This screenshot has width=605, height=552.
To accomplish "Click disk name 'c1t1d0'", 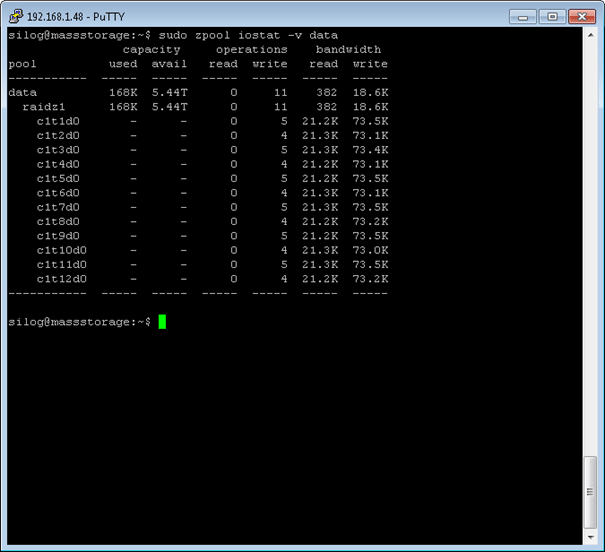I will click(58, 121).
